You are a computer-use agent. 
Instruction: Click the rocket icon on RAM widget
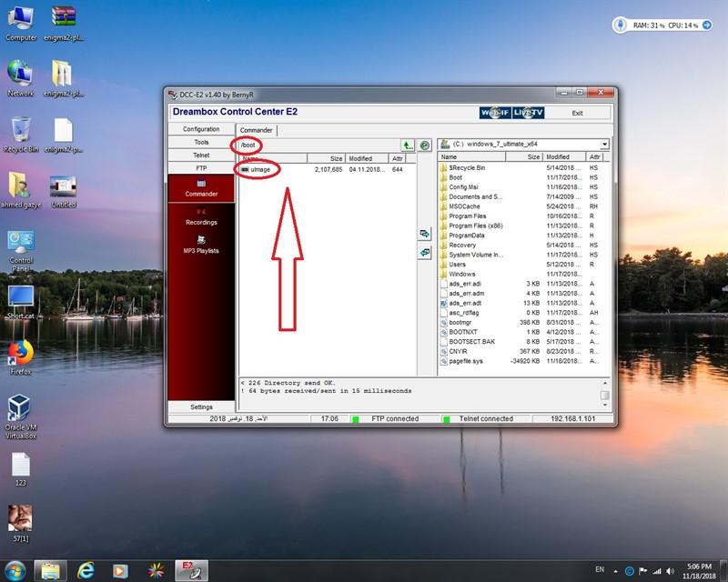coord(621,25)
